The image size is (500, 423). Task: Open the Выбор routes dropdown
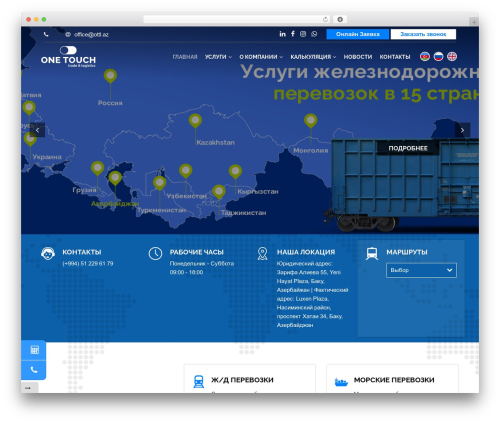421,270
